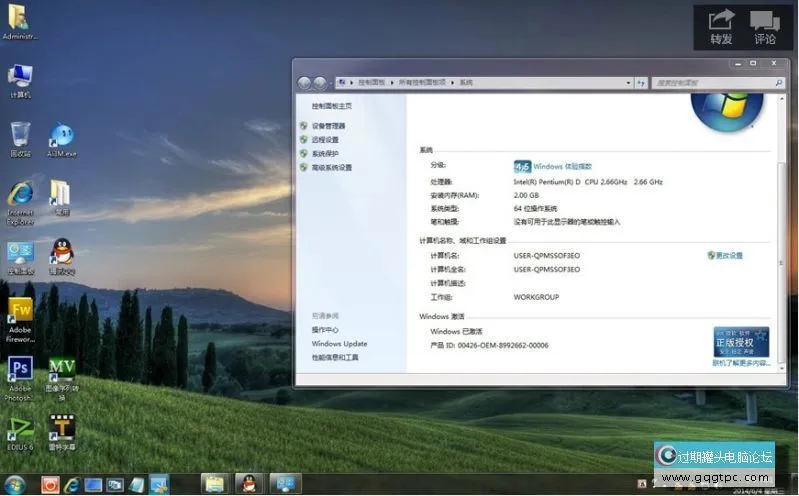
Task: Open 性能信息和工具 from the sidebar
Action: [335, 357]
